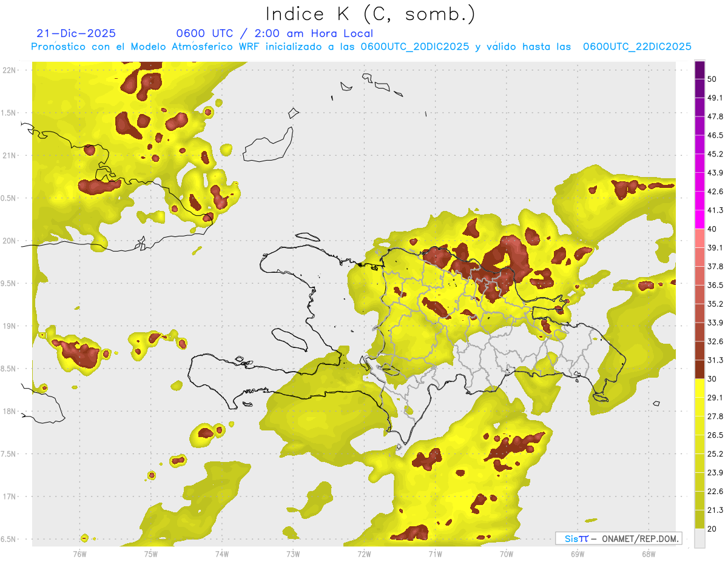Pick the magenta swatch between 40 and 41.3

[x=700, y=219]
